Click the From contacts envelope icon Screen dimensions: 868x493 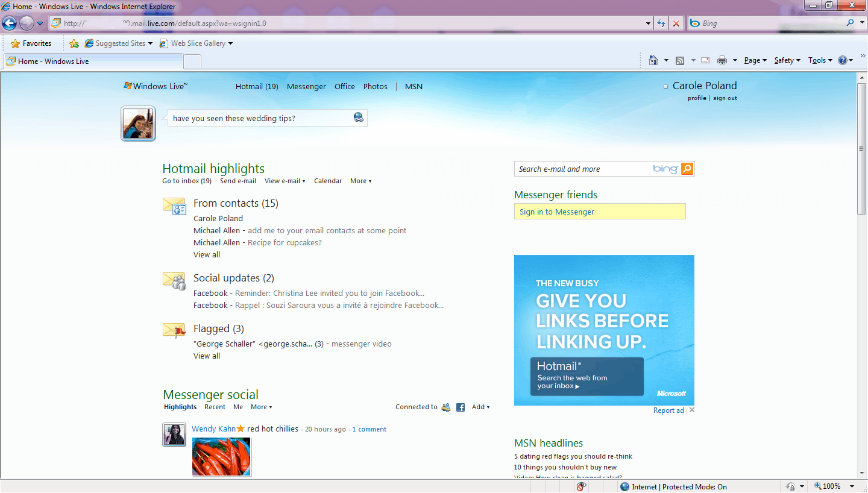coord(174,206)
